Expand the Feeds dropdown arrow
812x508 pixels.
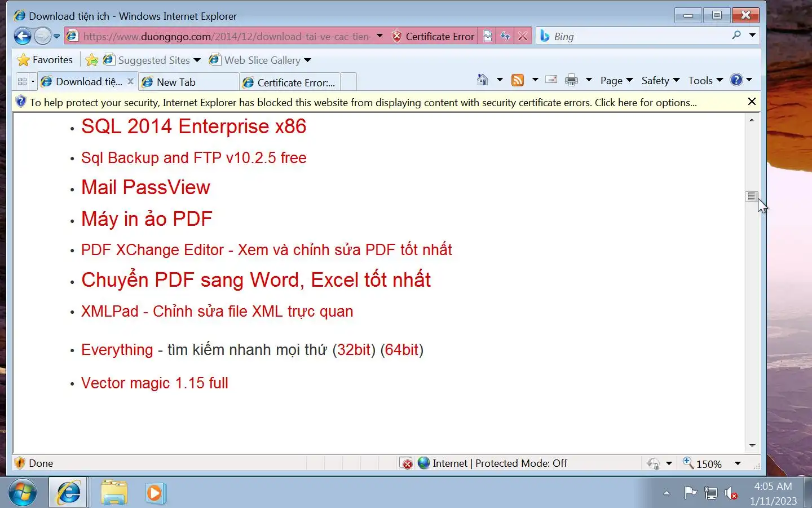pyautogui.click(x=535, y=80)
